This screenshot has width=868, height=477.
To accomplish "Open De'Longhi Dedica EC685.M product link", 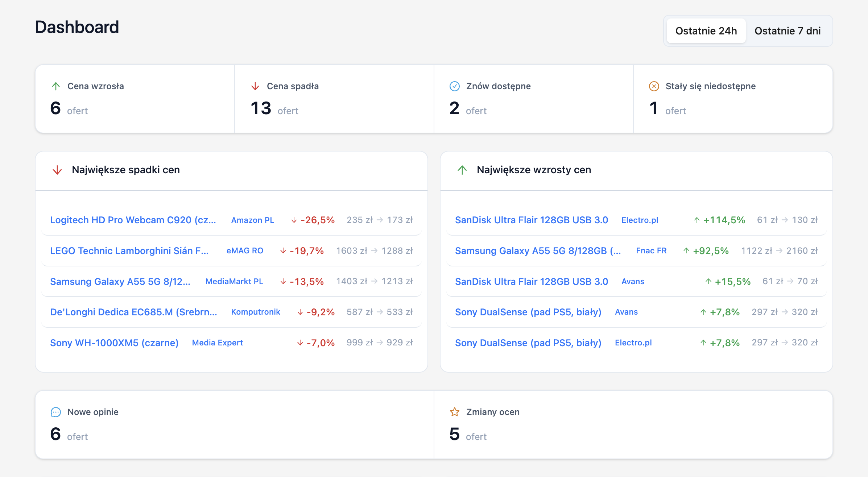I will click(133, 312).
